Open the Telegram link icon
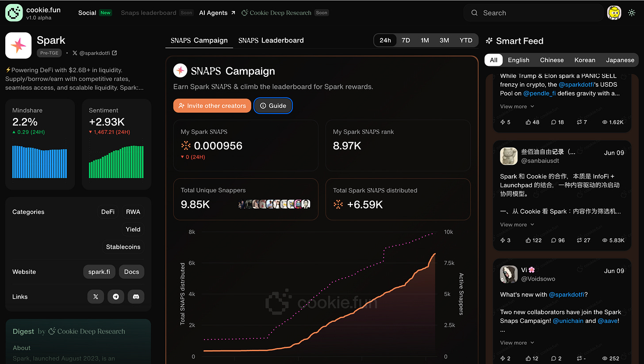The image size is (644, 364). 116,297
